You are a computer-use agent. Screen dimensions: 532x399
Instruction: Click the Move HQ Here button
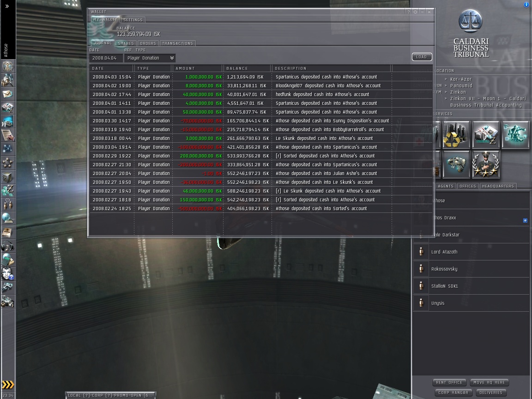pos(489,382)
